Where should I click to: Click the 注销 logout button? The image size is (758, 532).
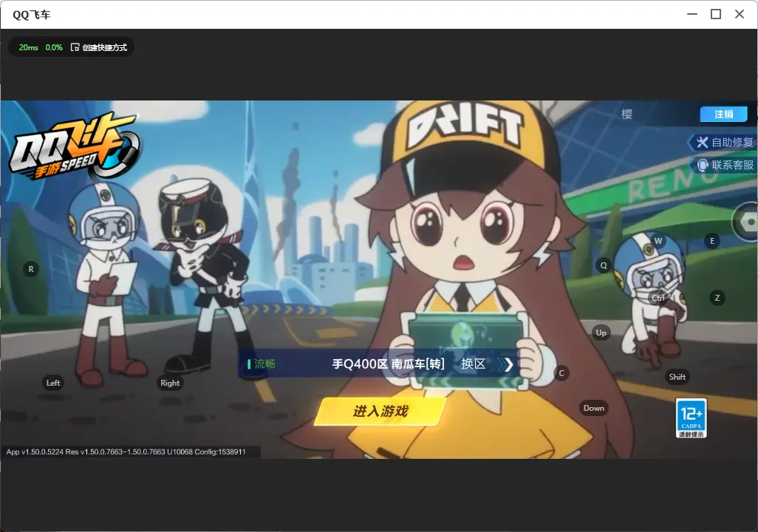click(x=724, y=114)
